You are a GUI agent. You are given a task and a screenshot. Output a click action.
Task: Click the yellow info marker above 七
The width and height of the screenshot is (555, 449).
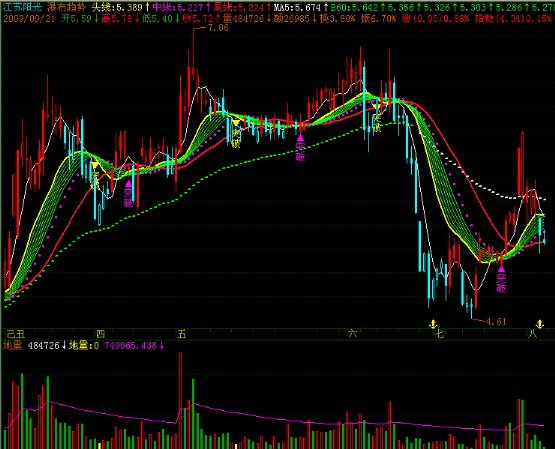click(x=433, y=323)
